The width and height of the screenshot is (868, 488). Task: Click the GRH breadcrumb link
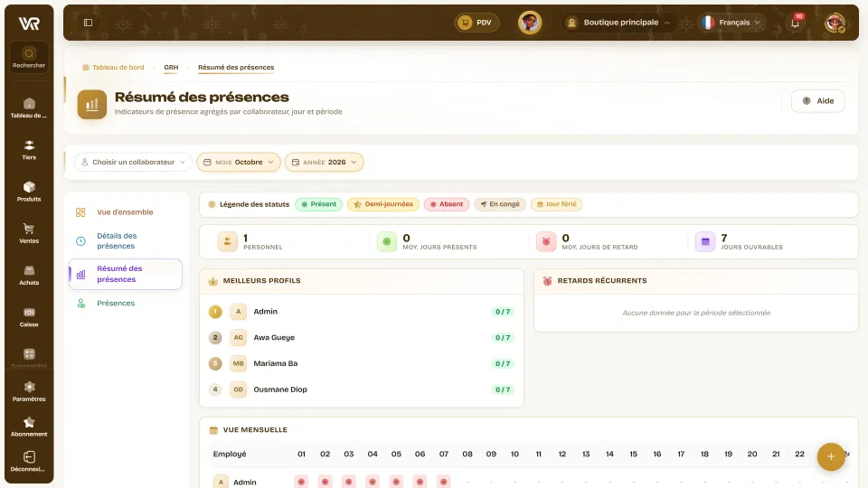pos(171,68)
